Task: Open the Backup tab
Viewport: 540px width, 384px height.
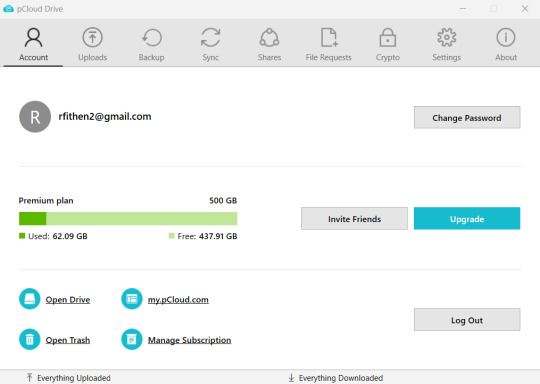Action: (151, 44)
